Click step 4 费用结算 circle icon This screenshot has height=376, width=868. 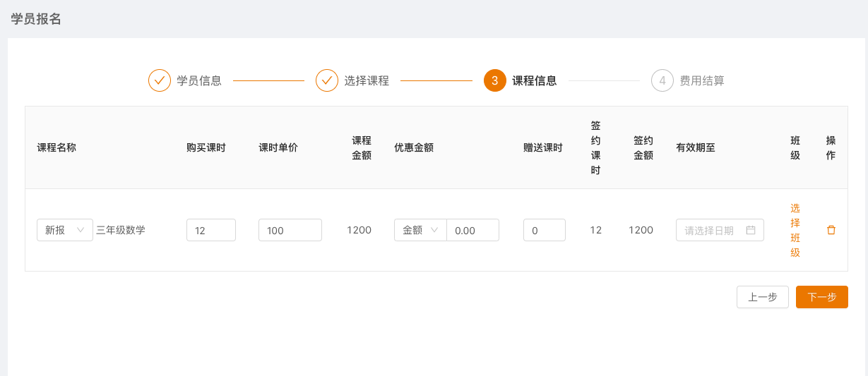[x=662, y=80]
